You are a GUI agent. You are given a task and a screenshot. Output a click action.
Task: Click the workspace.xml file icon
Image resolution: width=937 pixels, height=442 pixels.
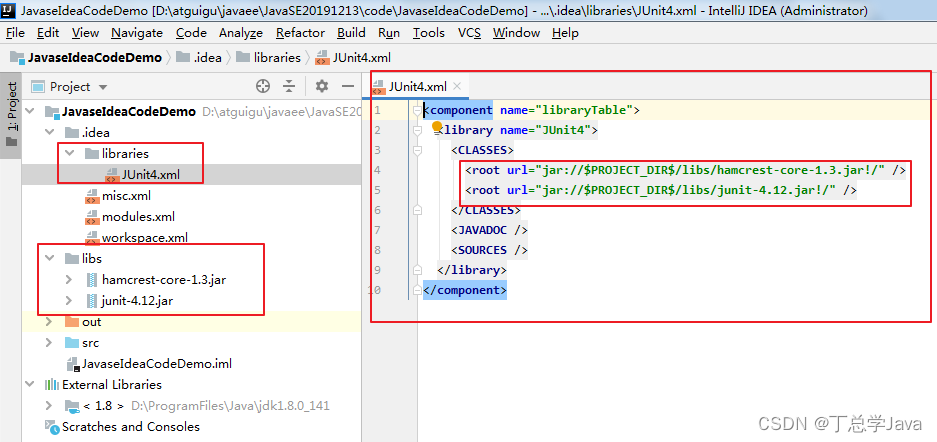click(x=92, y=238)
